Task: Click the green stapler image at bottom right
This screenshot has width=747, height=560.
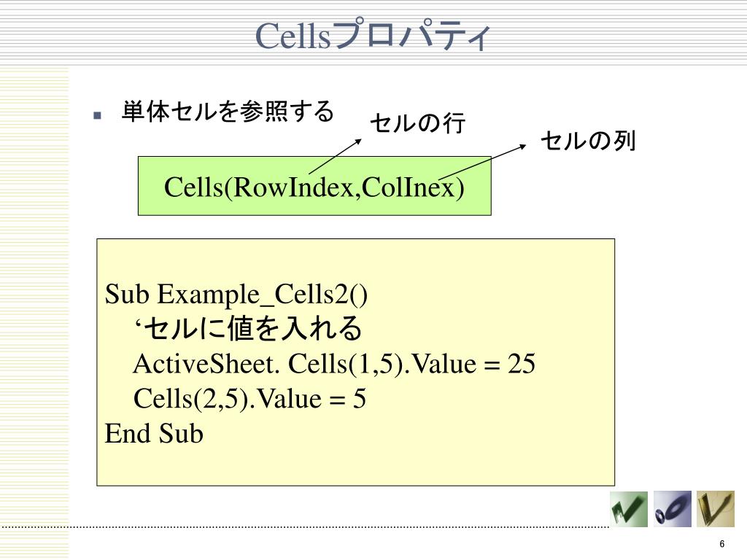Action: point(629,509)
